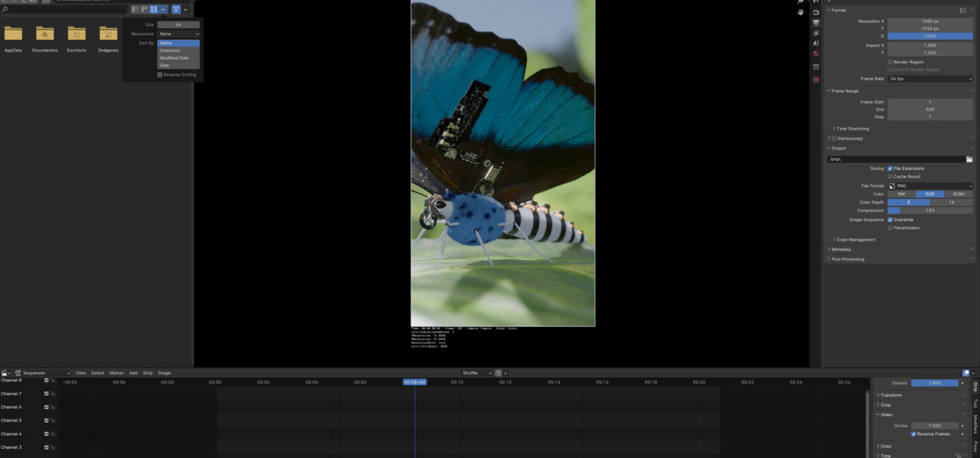Screen dimensions: 980x458
Task: Open Render properties tab icon
Action: (816, 12)
